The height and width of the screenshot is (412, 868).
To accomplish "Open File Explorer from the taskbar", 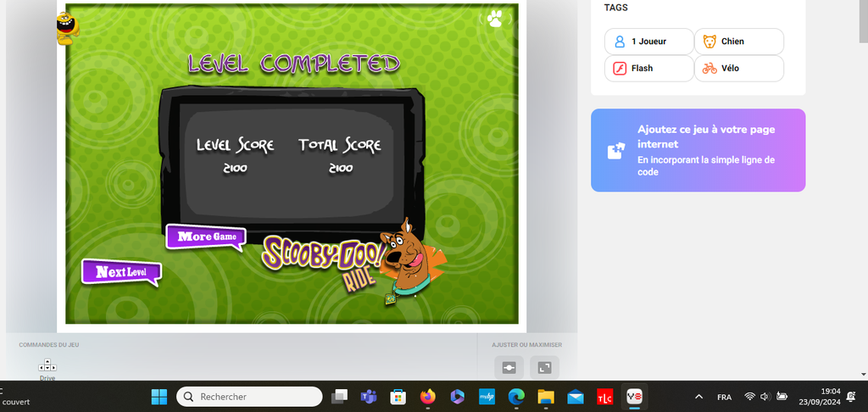I will click(546, 397).
